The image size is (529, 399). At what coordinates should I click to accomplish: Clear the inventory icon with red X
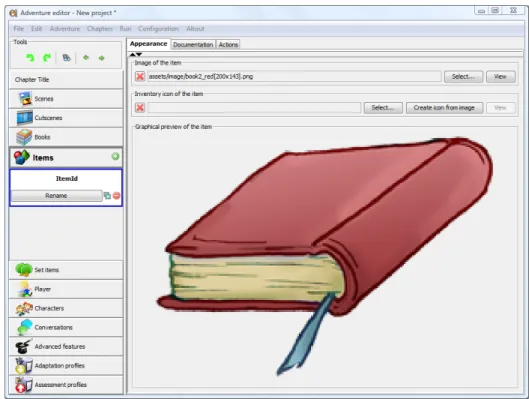[140, 108]
